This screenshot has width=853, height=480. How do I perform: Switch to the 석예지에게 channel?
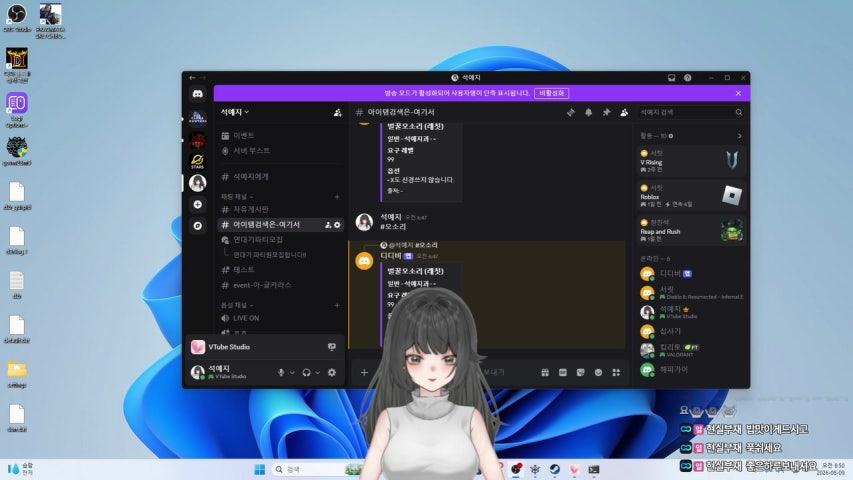click(x=280, y=177)
